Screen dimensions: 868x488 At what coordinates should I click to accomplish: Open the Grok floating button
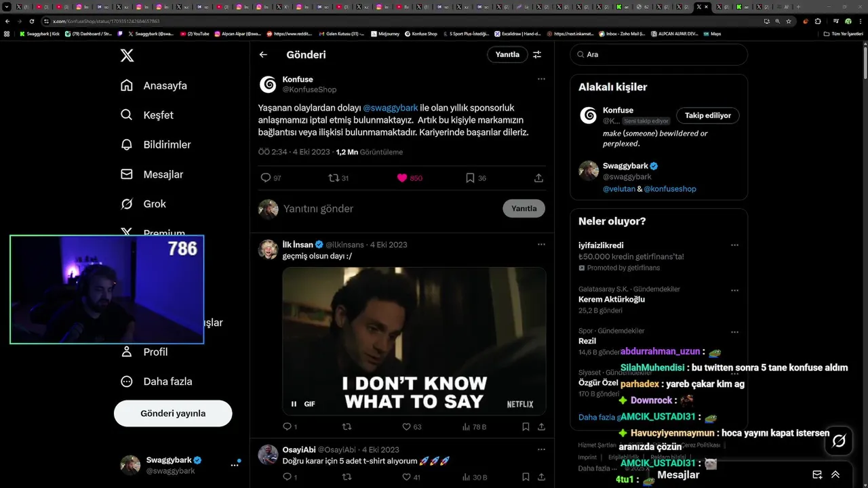(839, 441)
